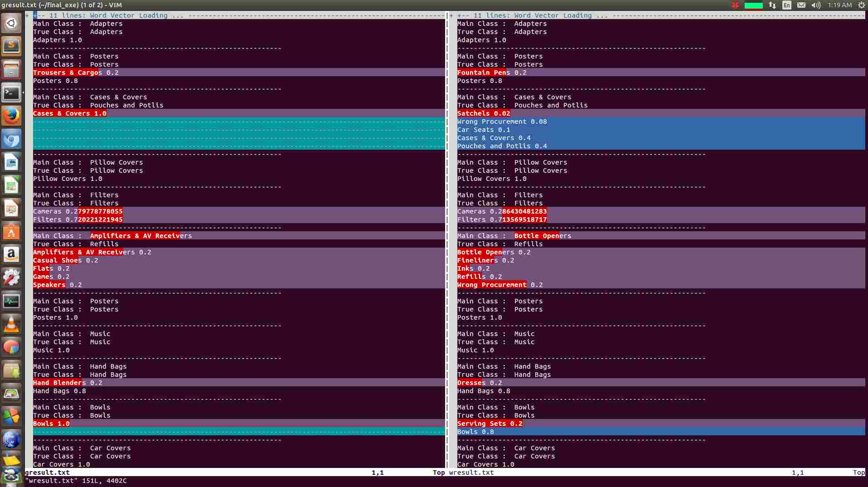The height and width of the screenshot is (487, 868).
Task: Click 'Main Class : Bottle Openers' line
Action: pos(514,236)
